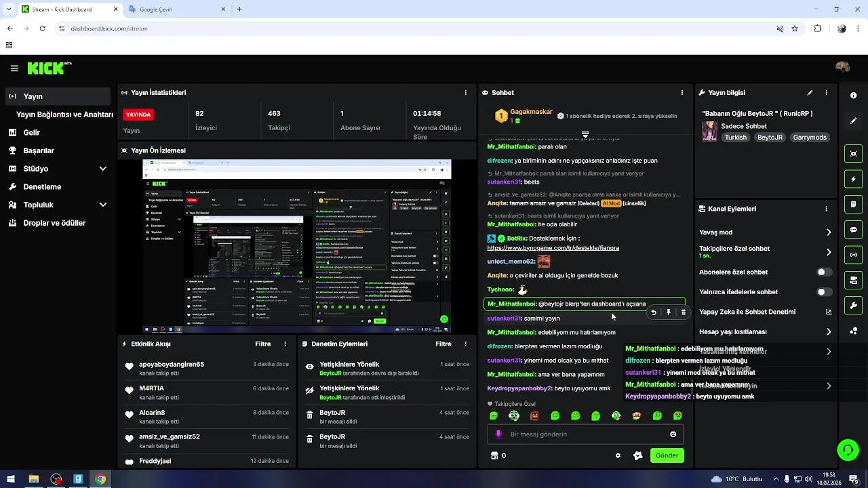
Task: Click info icon in right sidebar
Action: click(x=853, y=96)
